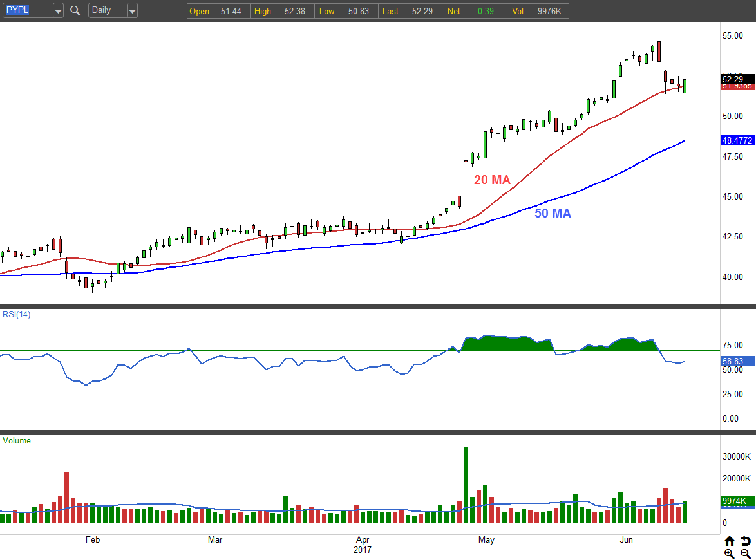
Task: Click the 9974K volume value tag
Action: pyautogui.click(x=738, y=501)
